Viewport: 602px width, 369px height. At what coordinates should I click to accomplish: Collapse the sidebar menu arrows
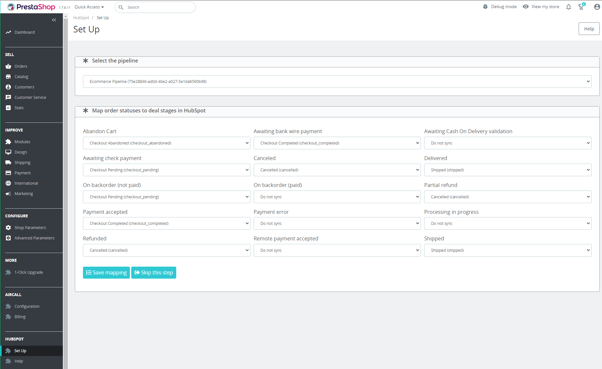pyautogui.click(x=54, y=20)
